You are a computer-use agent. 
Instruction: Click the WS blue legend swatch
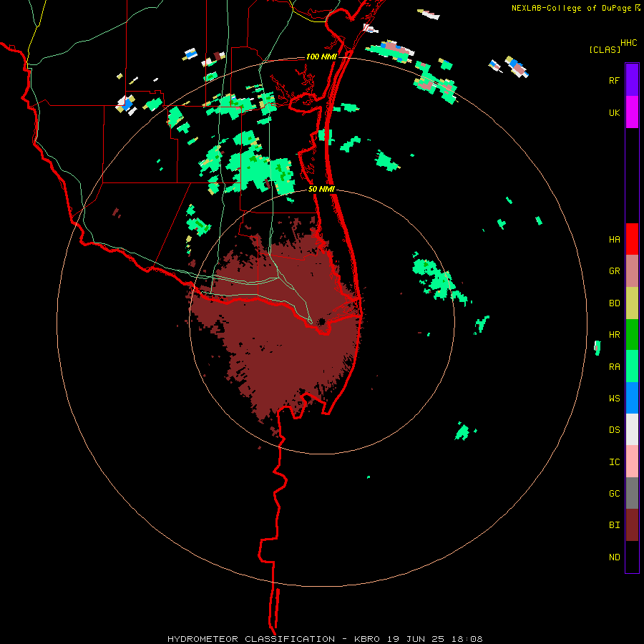[632, 398]
